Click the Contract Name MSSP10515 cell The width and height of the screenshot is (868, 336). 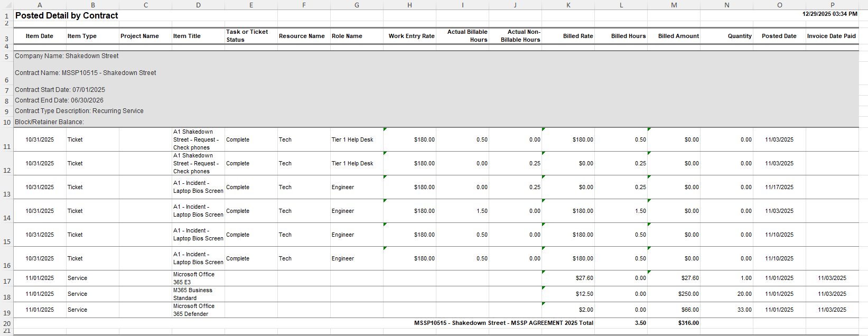86,73
